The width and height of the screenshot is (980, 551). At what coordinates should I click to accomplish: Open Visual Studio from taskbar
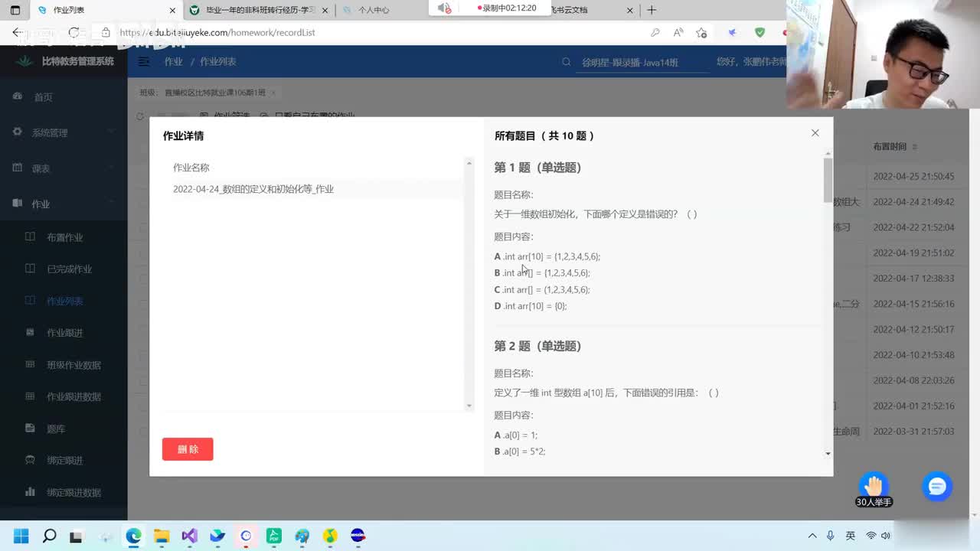[x=190, y=536]
